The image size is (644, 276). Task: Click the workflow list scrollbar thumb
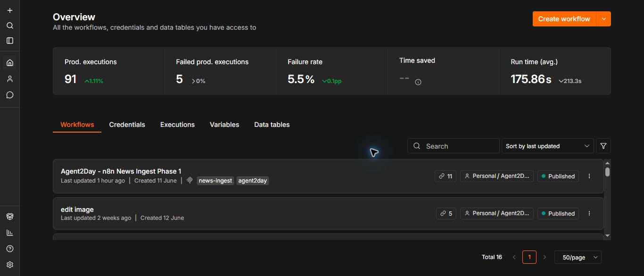click(607, 172)
